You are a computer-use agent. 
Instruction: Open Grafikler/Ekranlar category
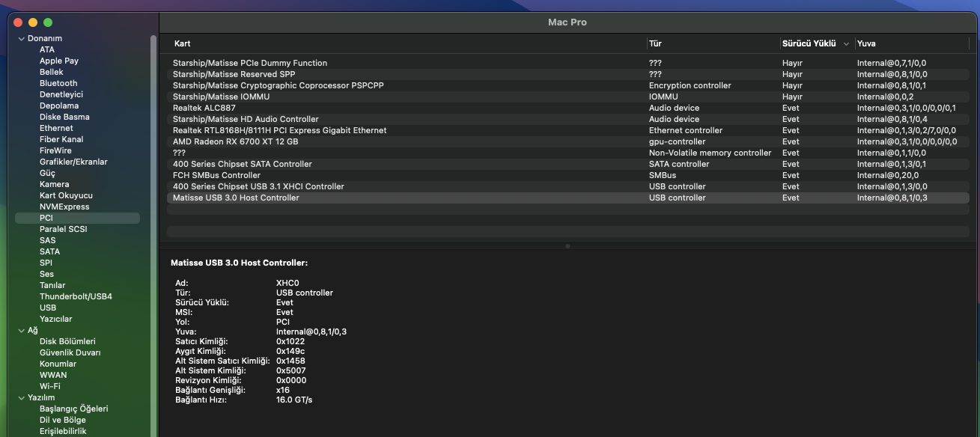[x=73, y=162]
